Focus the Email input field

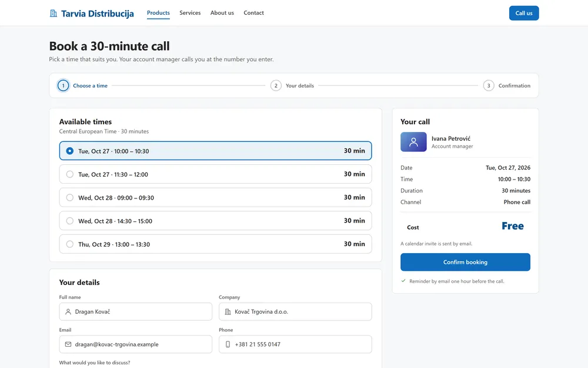[x=136, y=344]
